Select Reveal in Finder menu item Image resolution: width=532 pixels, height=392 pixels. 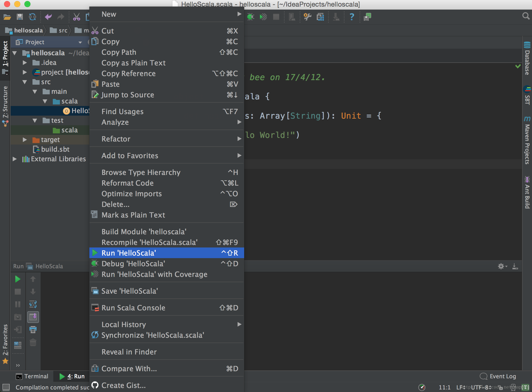pyautogui.click(x=167, y=352)
